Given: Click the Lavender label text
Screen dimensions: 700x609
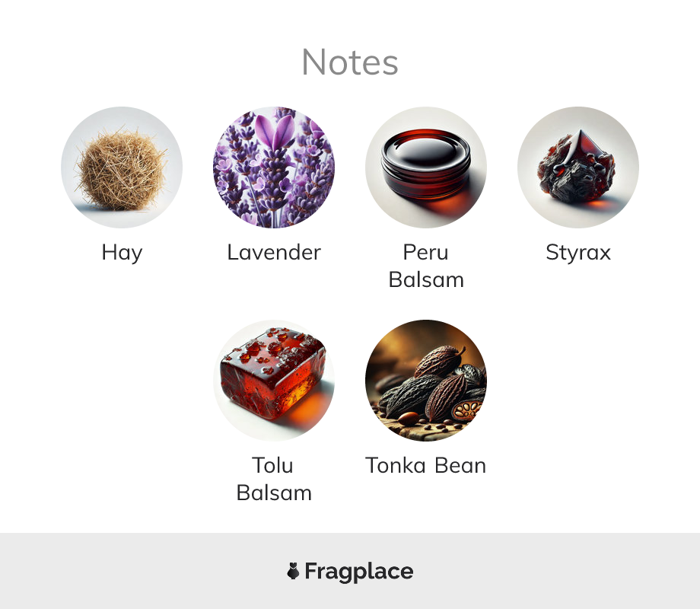Looking at the screenshot, I should (274, 252).
